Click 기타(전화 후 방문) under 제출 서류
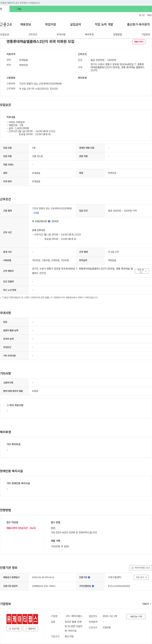 (60, 546)
